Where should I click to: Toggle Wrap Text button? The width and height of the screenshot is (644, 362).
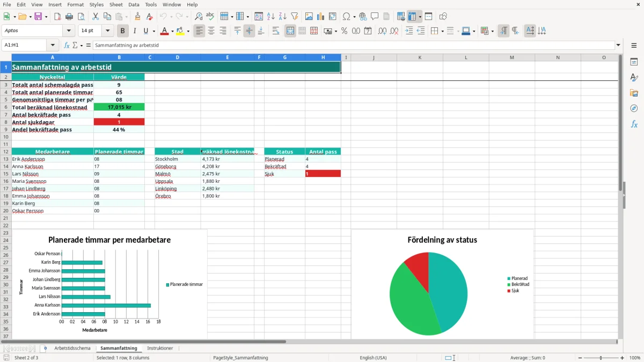(x=276, y=31)
